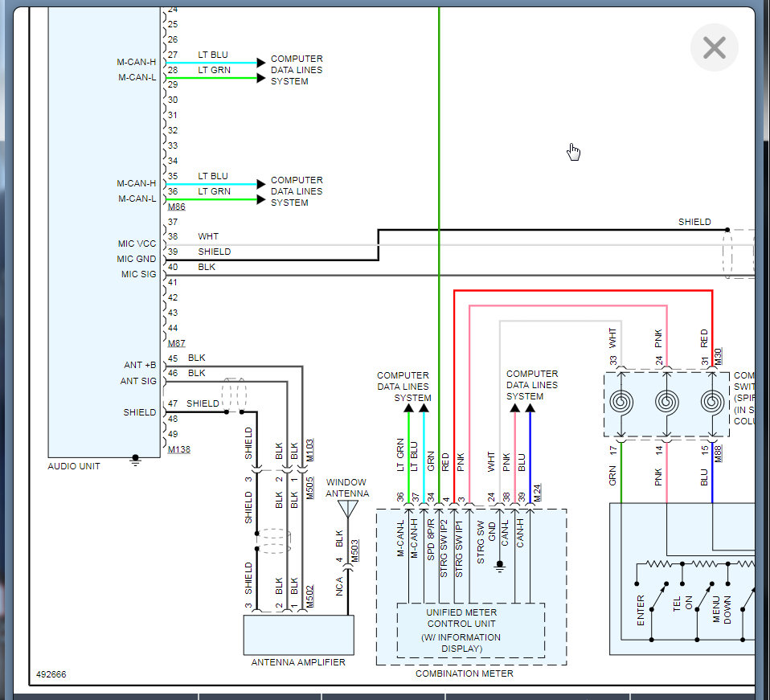
Task: Click the WINDOW ANTENNA label
Action: [347, 488]
